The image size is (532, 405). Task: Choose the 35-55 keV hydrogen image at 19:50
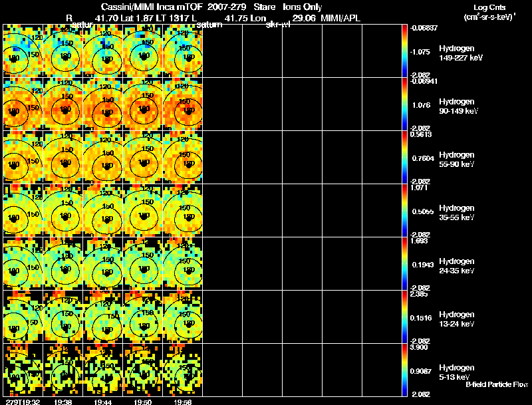pyautogui.click(x=143, y=211)
